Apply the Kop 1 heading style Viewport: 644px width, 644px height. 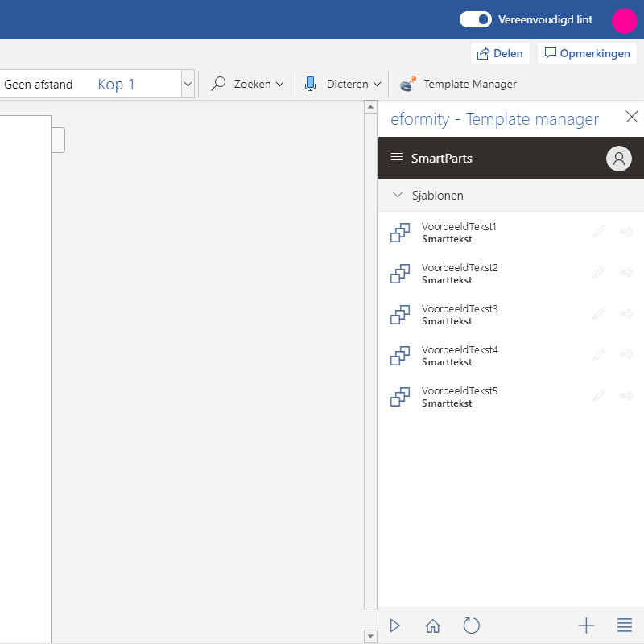[117, 85]
